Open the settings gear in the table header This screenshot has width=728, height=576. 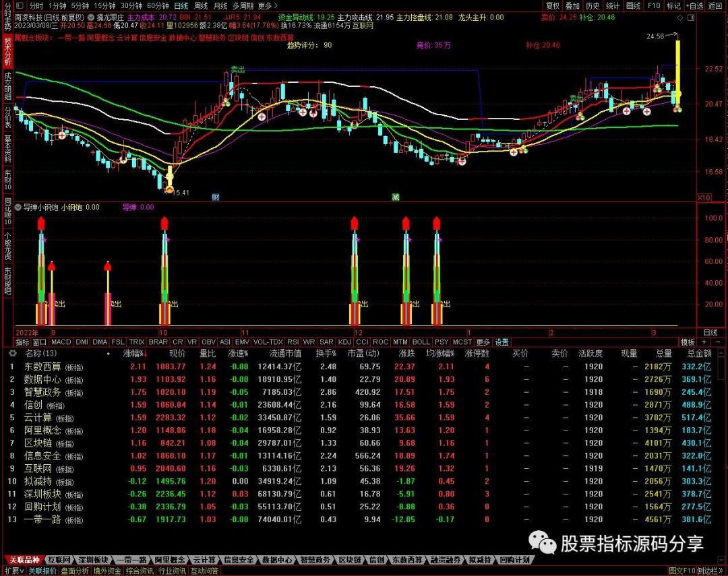click(12, 353)
